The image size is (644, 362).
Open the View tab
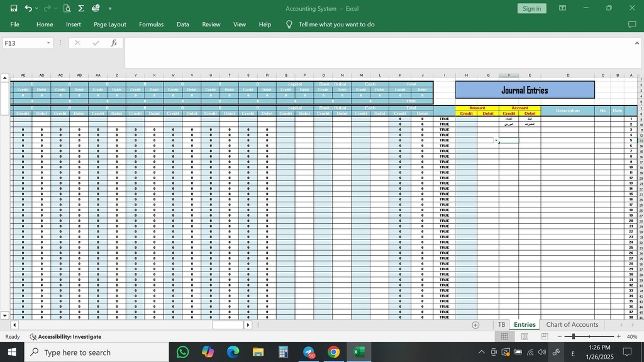coord(240,25)
